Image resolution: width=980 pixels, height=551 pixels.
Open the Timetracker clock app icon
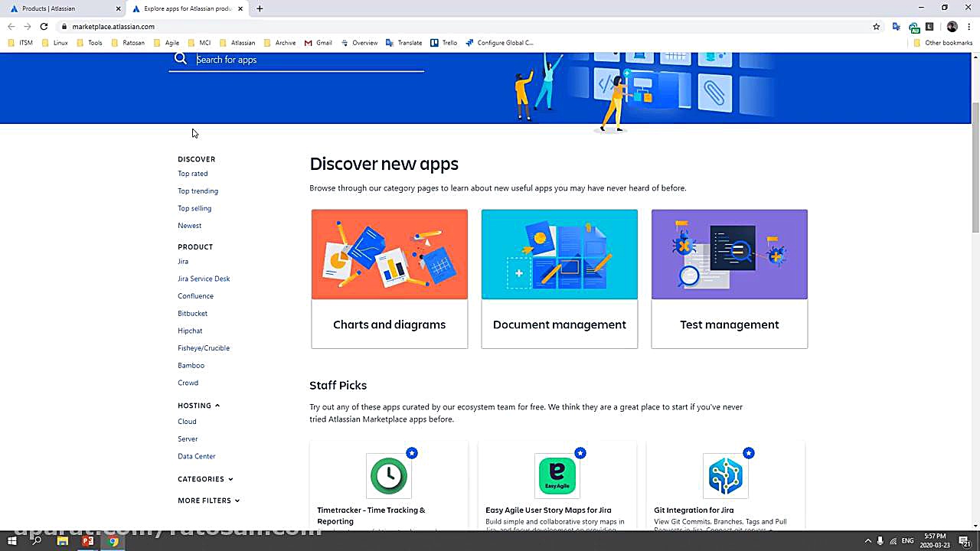tap(389, 475)
